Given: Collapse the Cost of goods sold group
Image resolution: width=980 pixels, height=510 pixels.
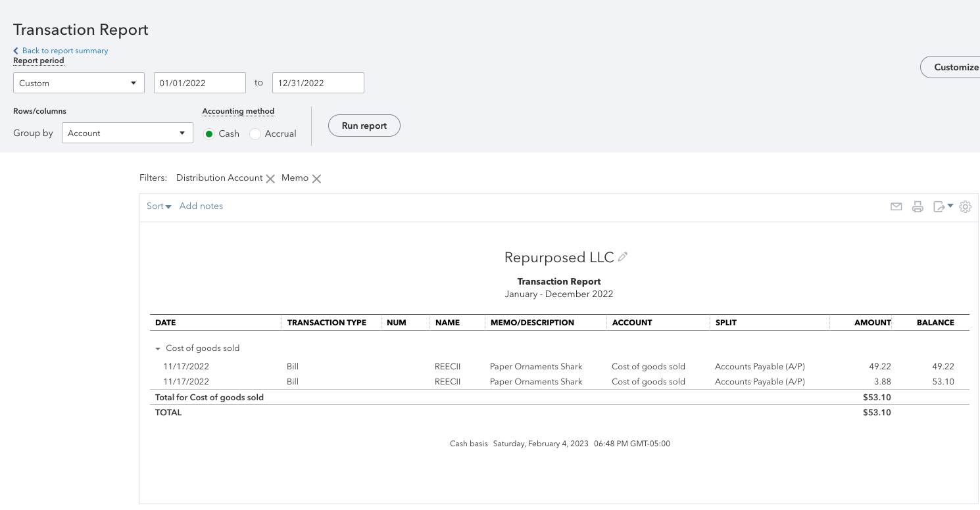Looking at the screenshot, I should 158,349.
